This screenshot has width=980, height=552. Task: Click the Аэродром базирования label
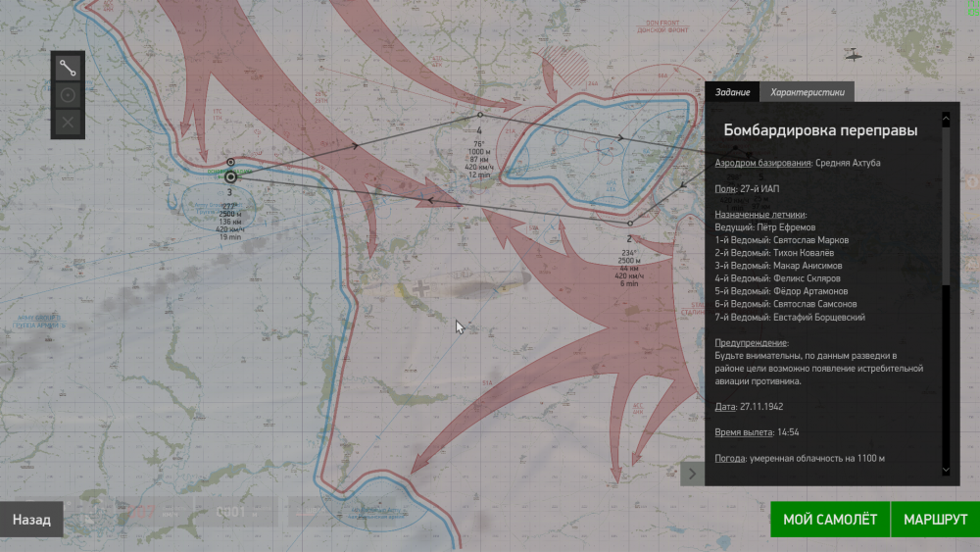point(762,163)
